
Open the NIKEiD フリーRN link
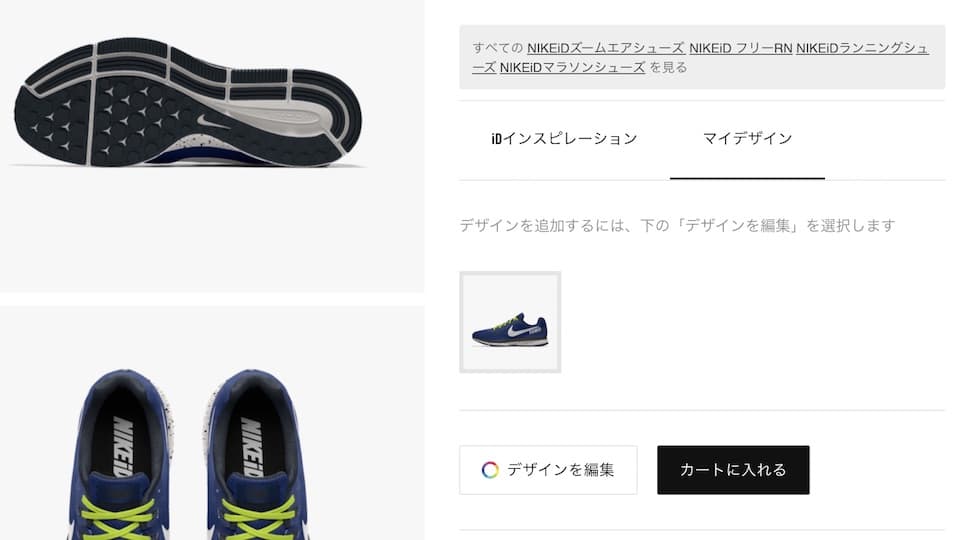tap(741, 48)
